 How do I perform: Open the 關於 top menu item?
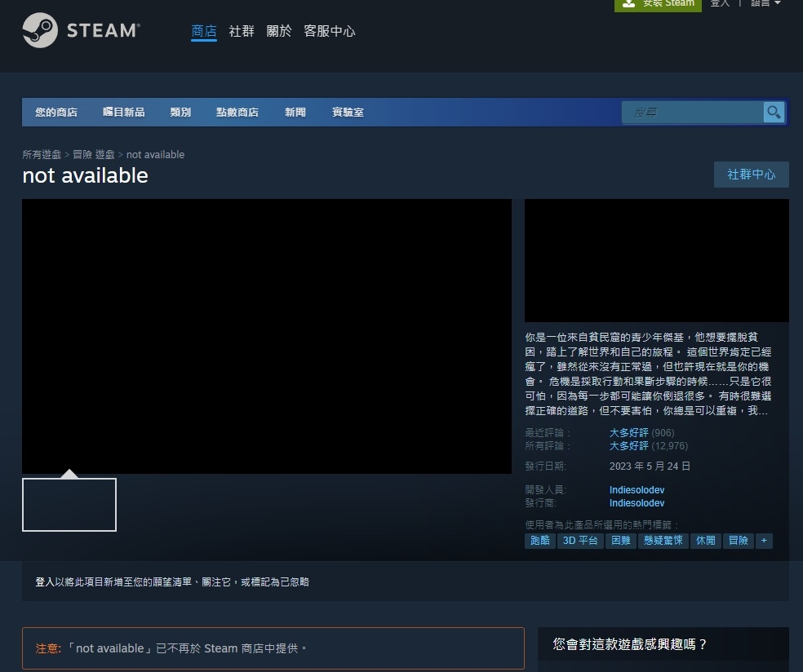tap(279, 31)
